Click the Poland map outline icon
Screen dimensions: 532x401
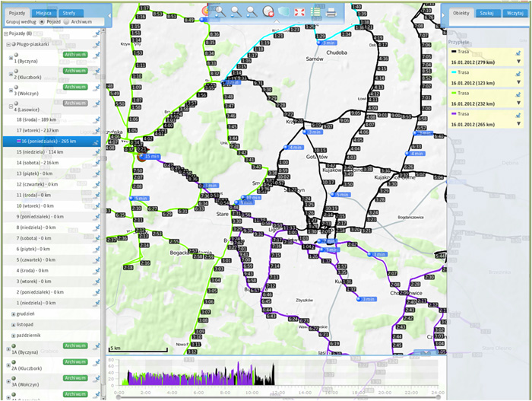click(283, 11)
